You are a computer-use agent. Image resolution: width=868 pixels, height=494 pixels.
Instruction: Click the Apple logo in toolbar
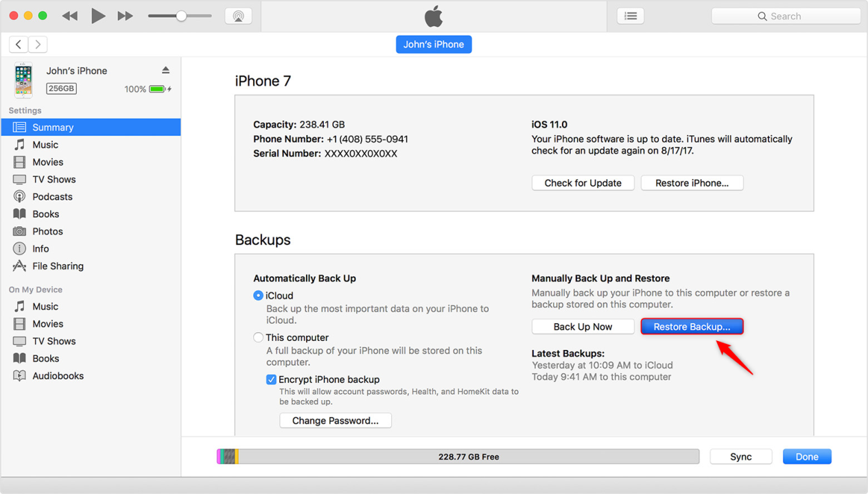[434, 16]
